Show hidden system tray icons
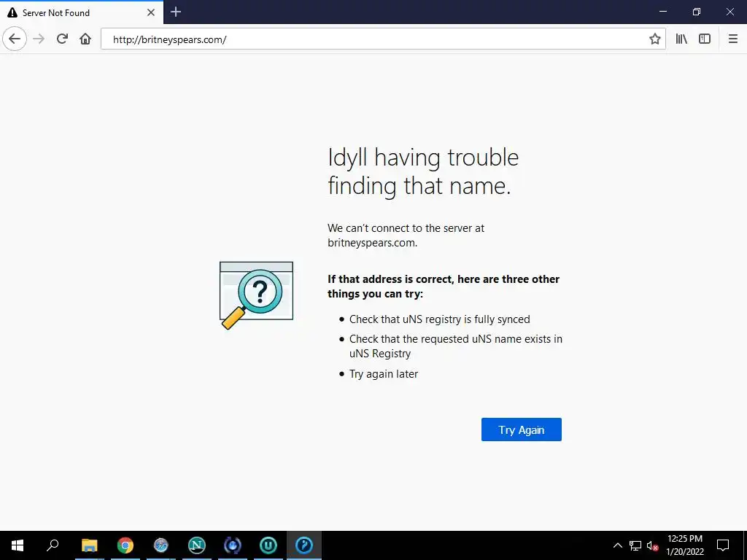 [x=617, y=545]
